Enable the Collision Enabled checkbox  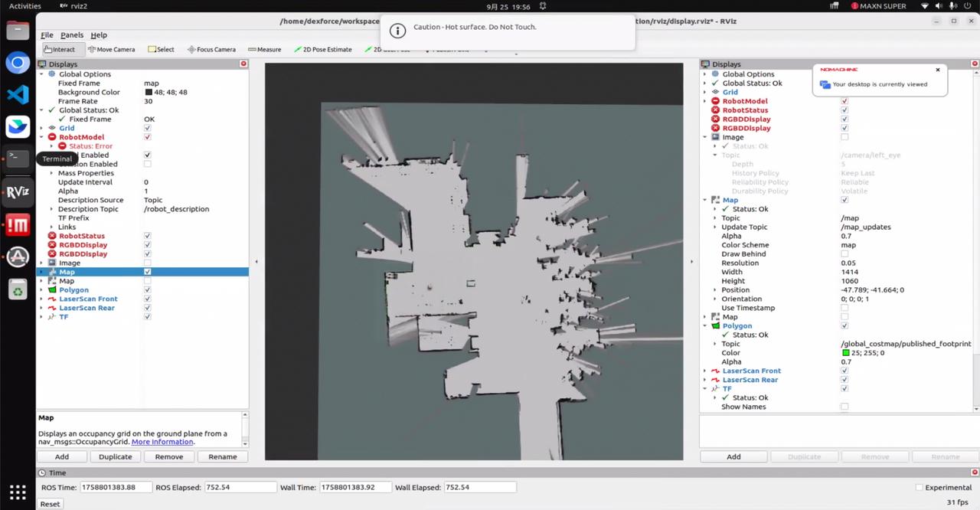pos(147,164)
